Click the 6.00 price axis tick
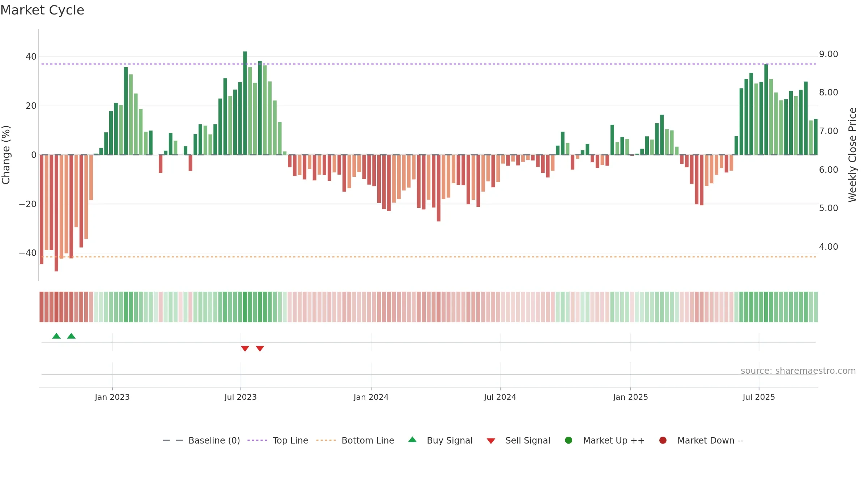Image resolution: width=868 pixels, height=488 pixels. tap(829, 170)
